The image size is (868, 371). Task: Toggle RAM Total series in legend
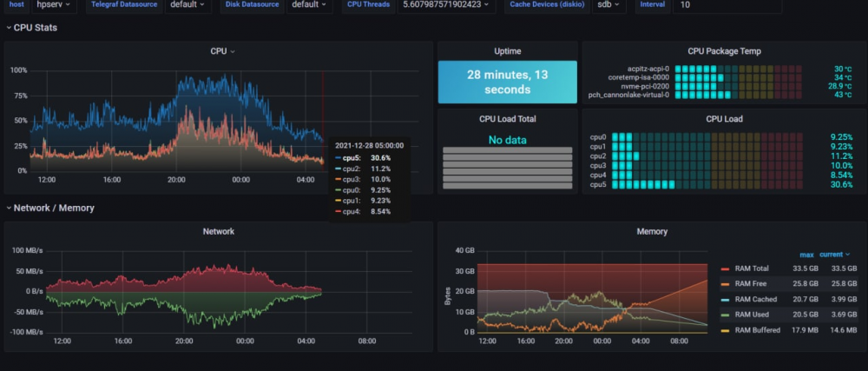(752, 268)
